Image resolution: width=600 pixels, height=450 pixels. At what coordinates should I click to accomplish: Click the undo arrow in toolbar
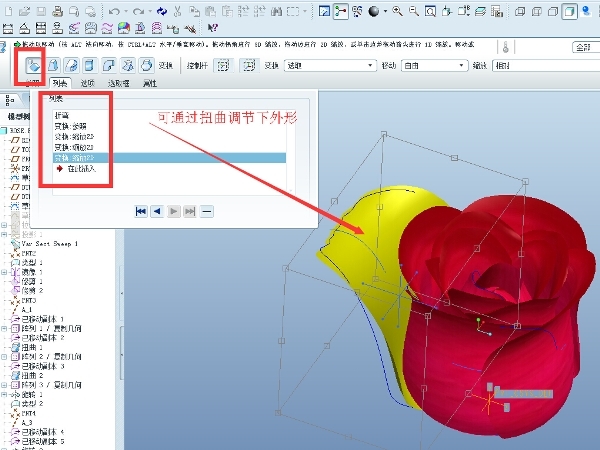(x=114, y=11)
